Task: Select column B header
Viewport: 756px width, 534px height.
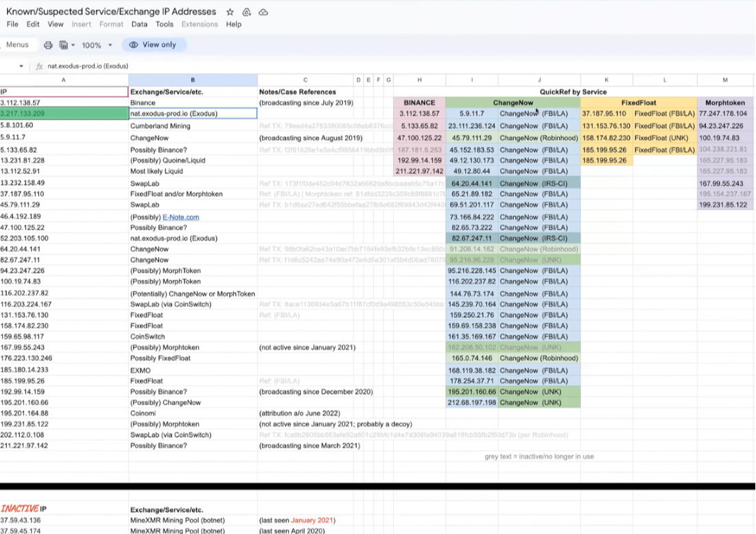Action: tap(193, 80)
